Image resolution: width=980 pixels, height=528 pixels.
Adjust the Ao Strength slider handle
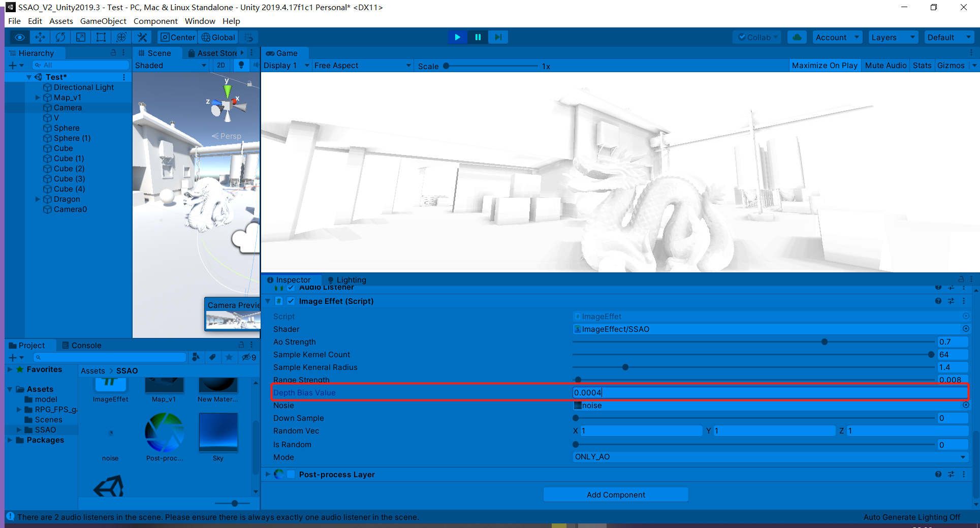(825, 342)
